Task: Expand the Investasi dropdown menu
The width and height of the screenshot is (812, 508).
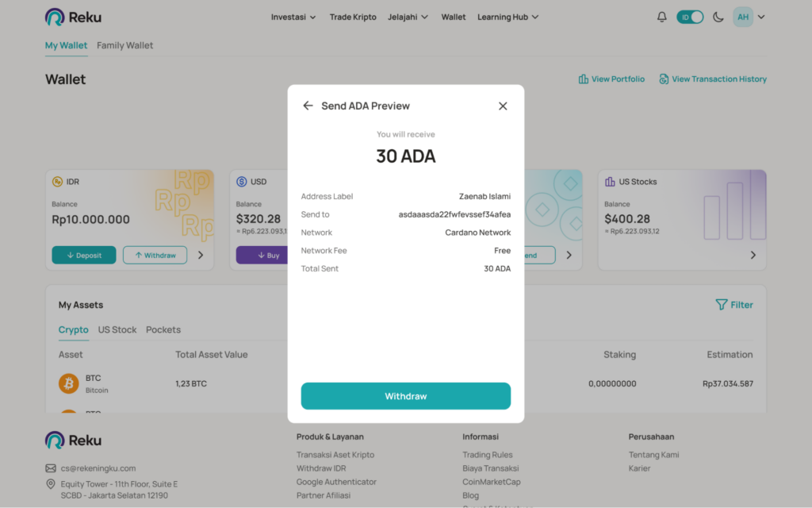Action: [293, 17]
